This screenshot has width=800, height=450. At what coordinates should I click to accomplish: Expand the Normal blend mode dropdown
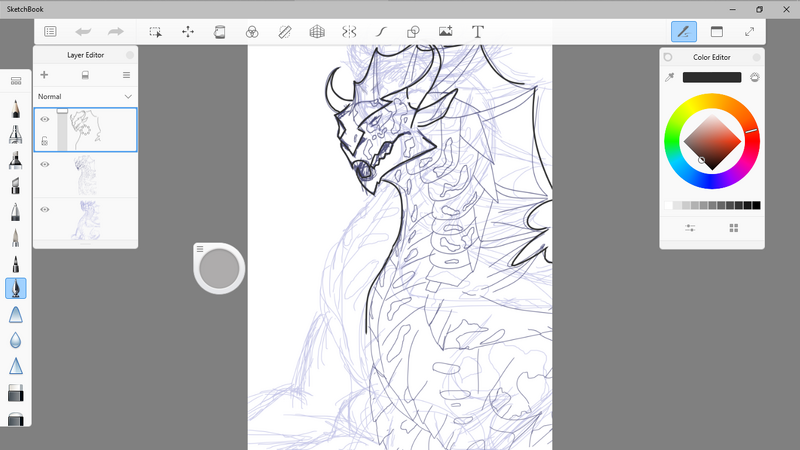tap(127, 96)
